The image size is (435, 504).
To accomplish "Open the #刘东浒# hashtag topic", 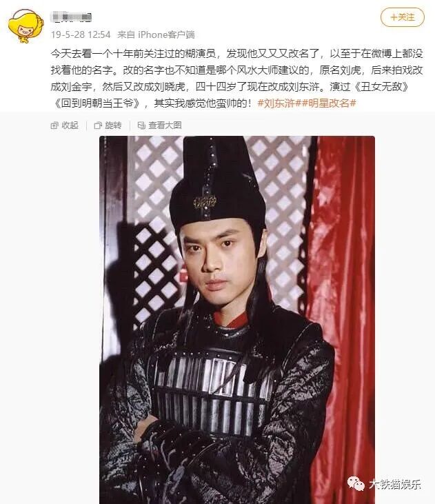I will click(279, 103).
